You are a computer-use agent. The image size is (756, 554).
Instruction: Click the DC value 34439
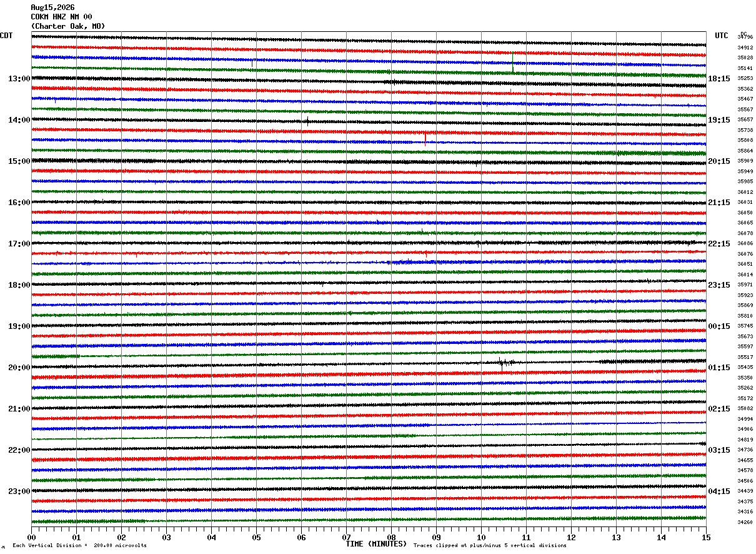(x=745, y=491)
